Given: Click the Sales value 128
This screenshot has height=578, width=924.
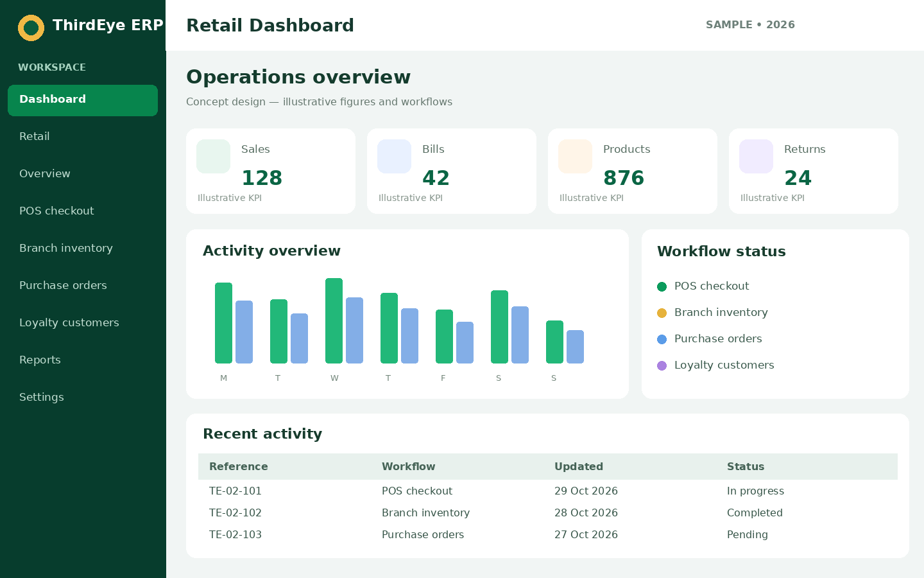Looking at the screenshot, I should 262,178.
